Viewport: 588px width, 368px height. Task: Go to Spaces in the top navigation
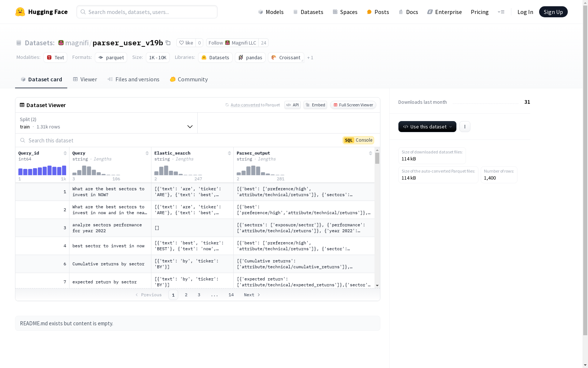(345, 12)
